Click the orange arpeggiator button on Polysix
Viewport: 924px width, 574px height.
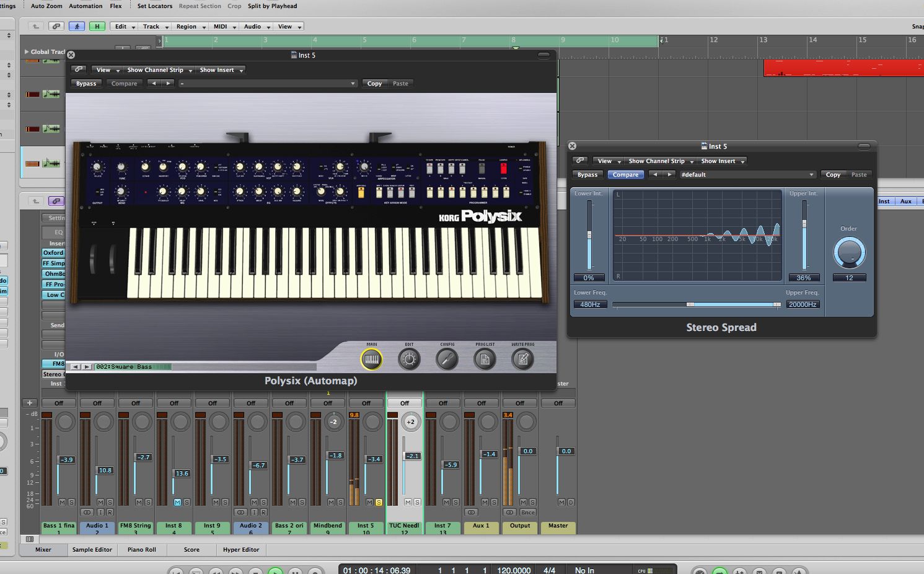tap(361, 193)
